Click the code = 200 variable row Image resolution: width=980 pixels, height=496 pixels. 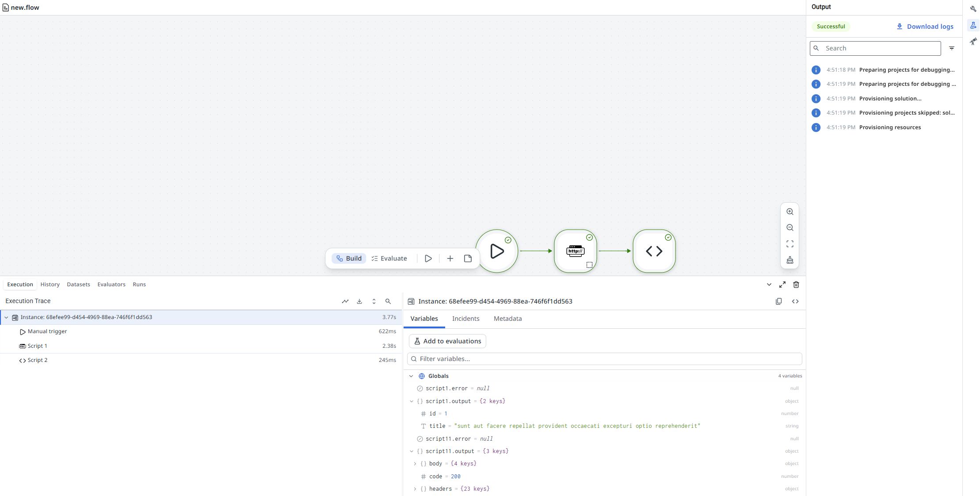(604, 477)
